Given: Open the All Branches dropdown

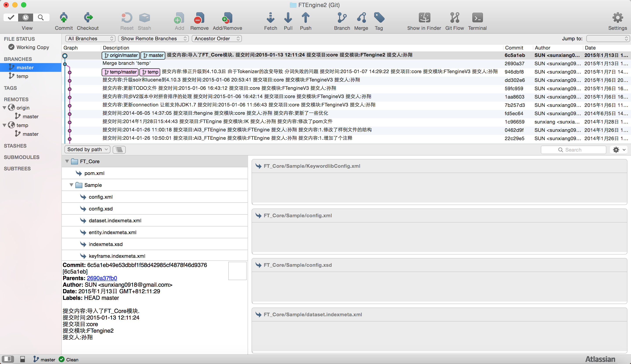Looking at the screenshot, I should pyautogui.click(x=90, y=39).
